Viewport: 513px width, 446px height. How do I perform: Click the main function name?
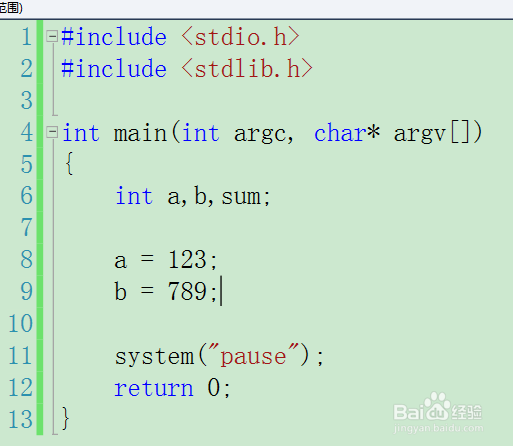pyautogui.click(x=140, y=133)
